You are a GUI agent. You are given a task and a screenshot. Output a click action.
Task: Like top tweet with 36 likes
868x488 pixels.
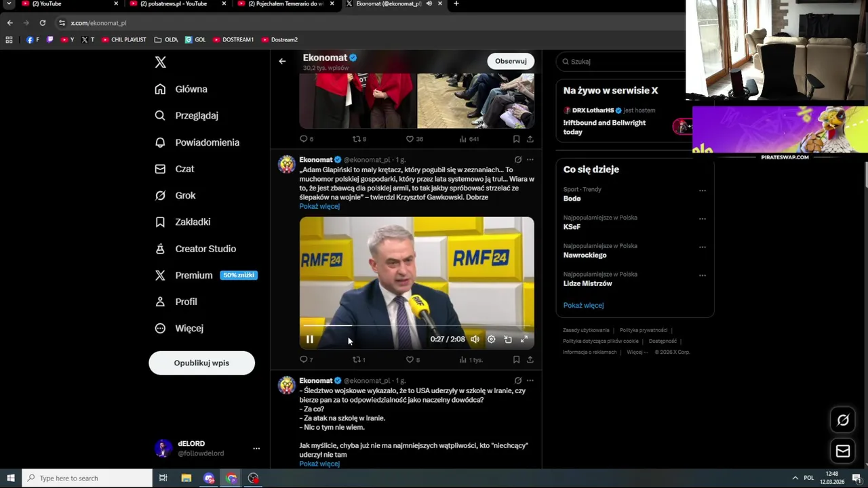click(x=414, y=139)
